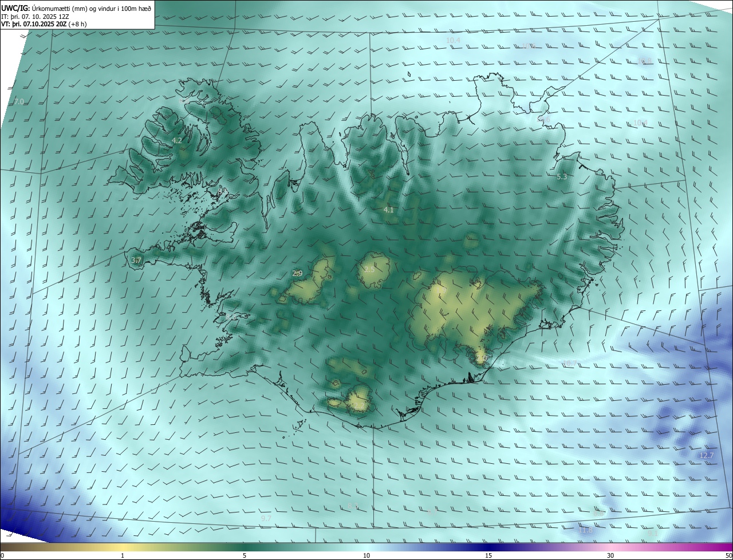This screenshot has width=733, height=560.
Task: Click the valid time line 'VT: þri. 07.10.2025 20Z (+8 h)'
Action: tap(44, 24)
